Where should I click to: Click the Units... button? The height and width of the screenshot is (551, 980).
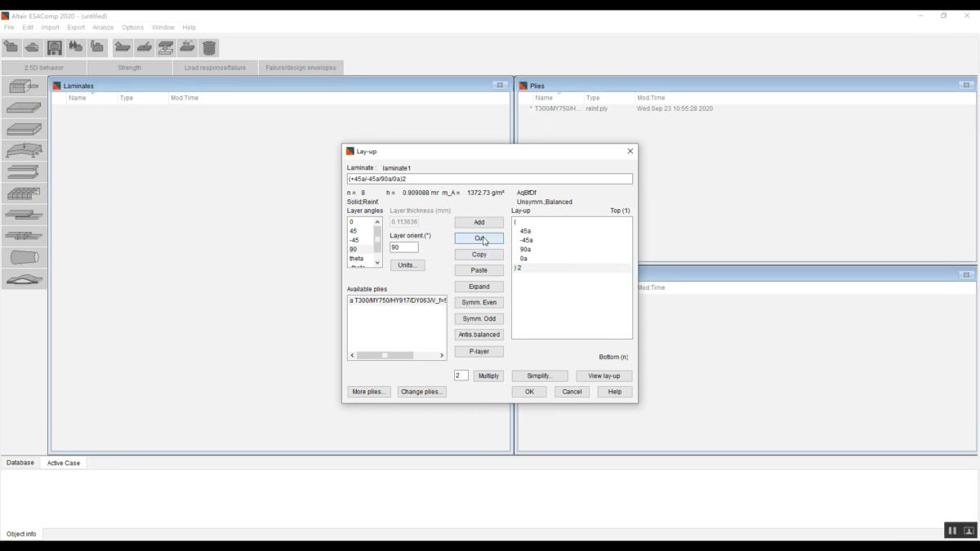tap(408, 265)
